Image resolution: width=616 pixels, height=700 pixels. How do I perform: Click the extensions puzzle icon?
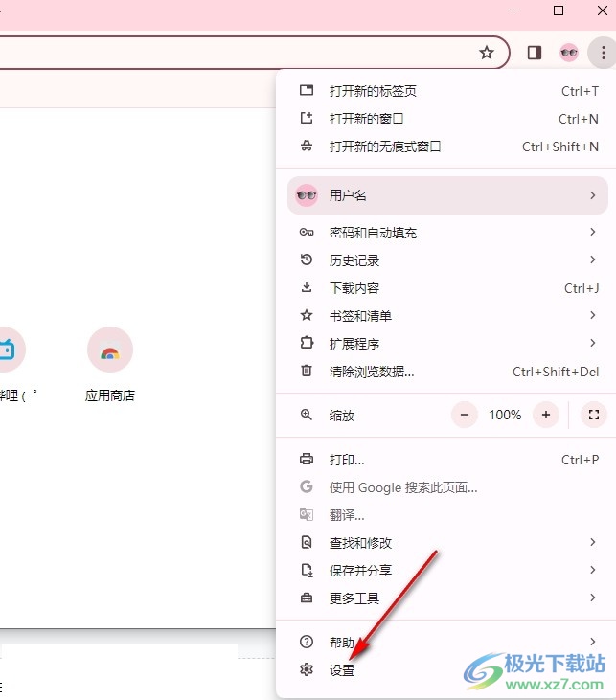coord(307,343)
